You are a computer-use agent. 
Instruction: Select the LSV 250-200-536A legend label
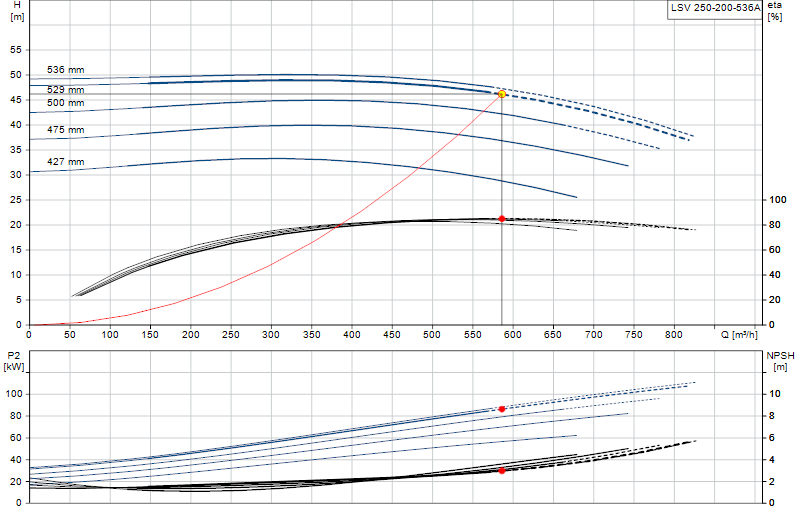715,8
